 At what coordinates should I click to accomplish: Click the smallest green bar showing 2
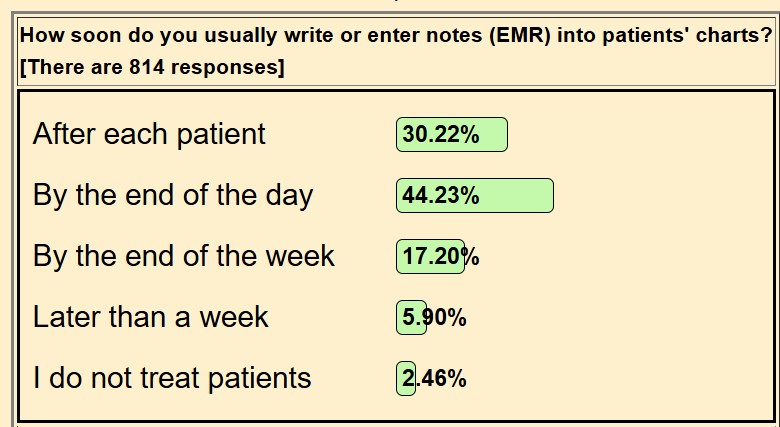pos(406,378)
